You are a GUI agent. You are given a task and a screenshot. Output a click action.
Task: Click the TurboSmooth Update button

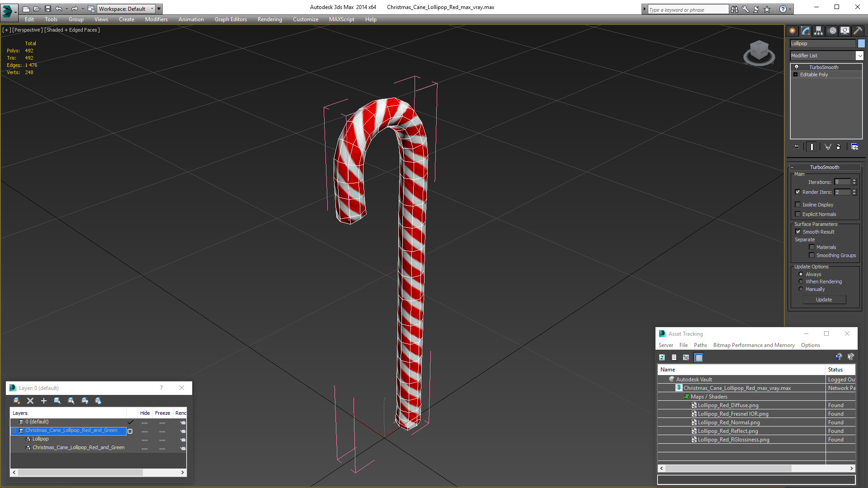(824, 300)
